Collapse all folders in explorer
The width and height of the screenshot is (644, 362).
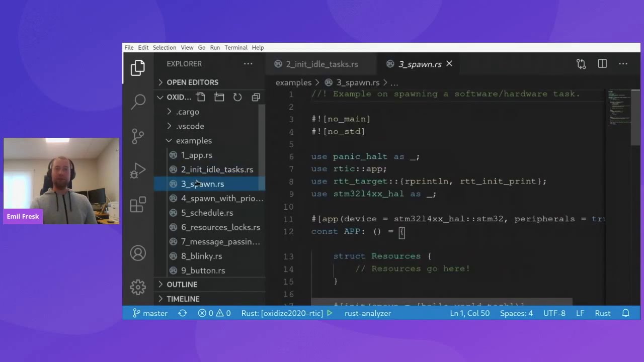coord(256,97)
